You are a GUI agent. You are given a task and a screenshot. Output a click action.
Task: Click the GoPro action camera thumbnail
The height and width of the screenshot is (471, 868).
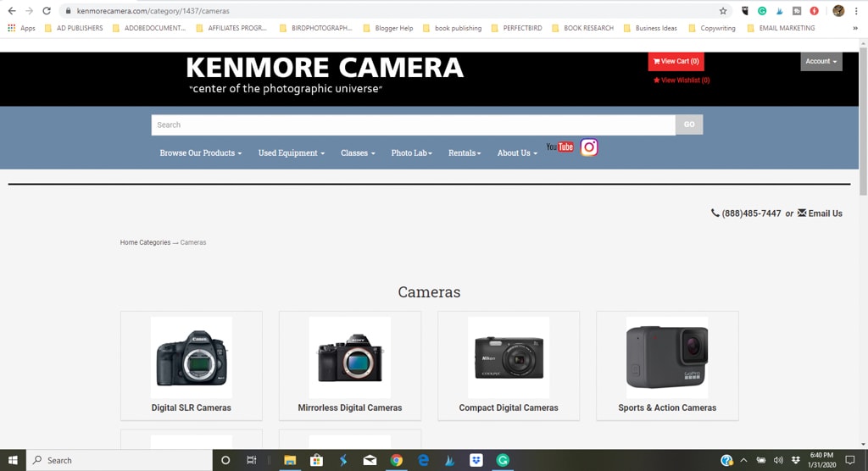click(x=667, y=357)
